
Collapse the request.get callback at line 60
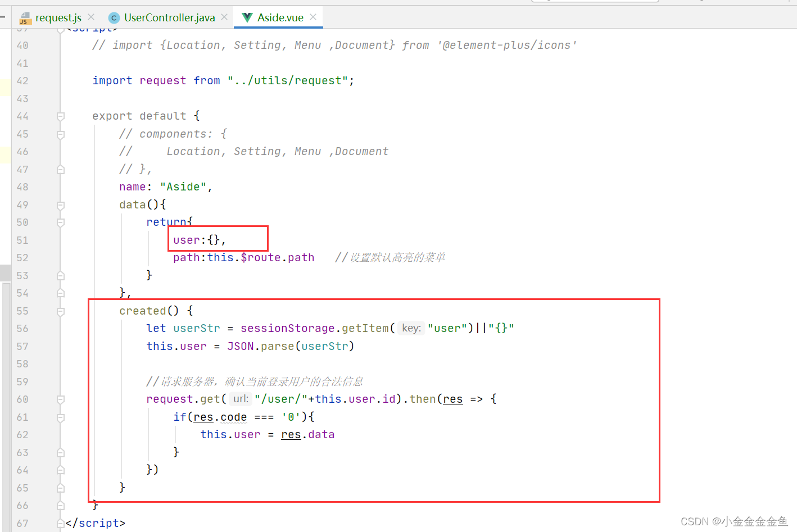pyautogui.click(x=61, y=399)
